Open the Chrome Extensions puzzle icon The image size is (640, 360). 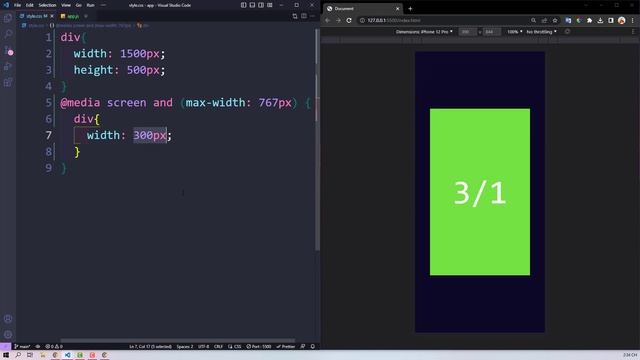click(589, 20)
